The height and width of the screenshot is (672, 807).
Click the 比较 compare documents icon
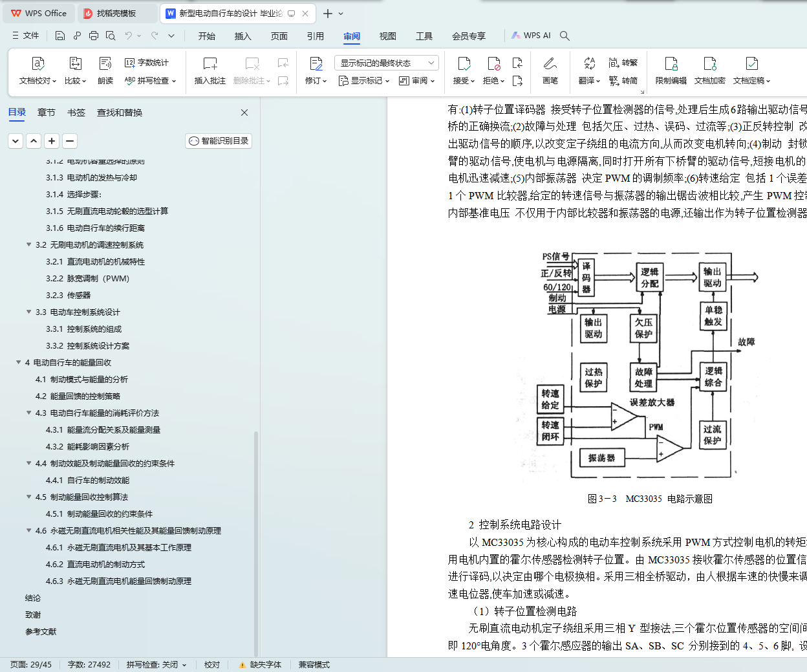75,63
